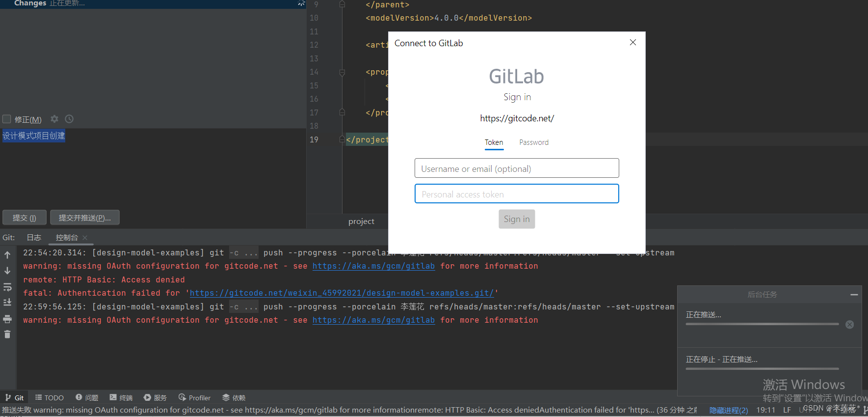
Task: Close the 控制台 tab with its X
Action: click(x=85, y=238)
